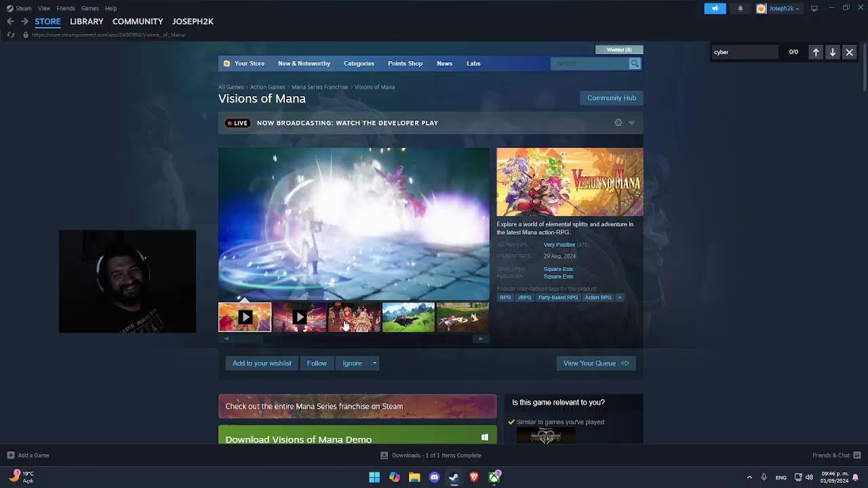Switch to the LIBRARY tab
This screenshot has height=488, width=868.
click(87, 21)
